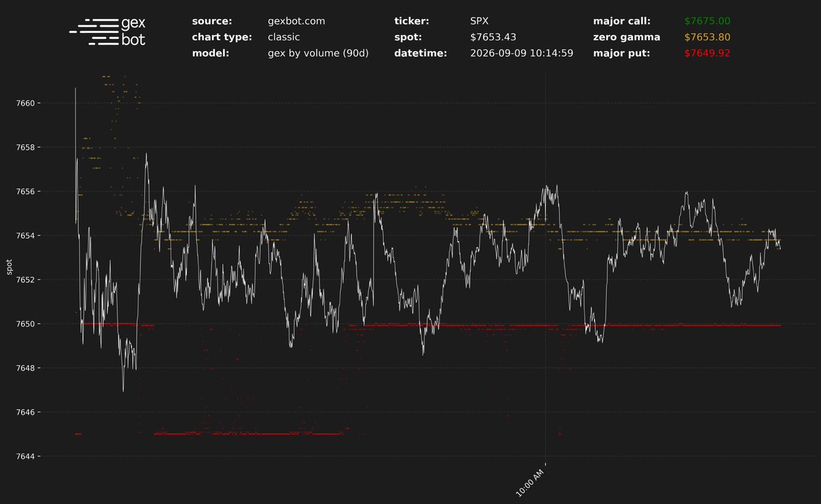Viewport: 821px width, 504px height.
Task: Click the 7646 y-axis tick label
Action: tap(26, 412)
